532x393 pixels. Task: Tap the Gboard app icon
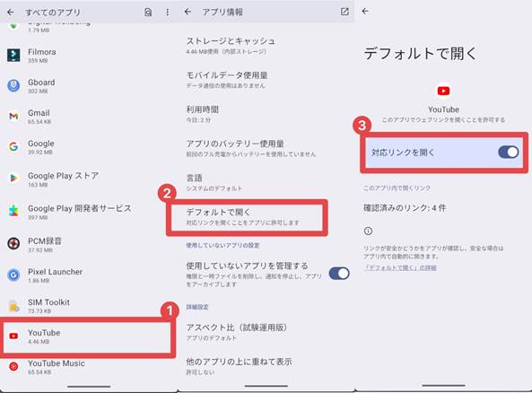click(13, 85)
